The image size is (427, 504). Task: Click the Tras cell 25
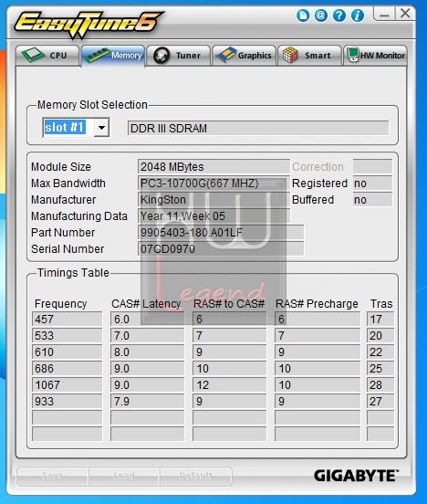(x=380, y=368)
